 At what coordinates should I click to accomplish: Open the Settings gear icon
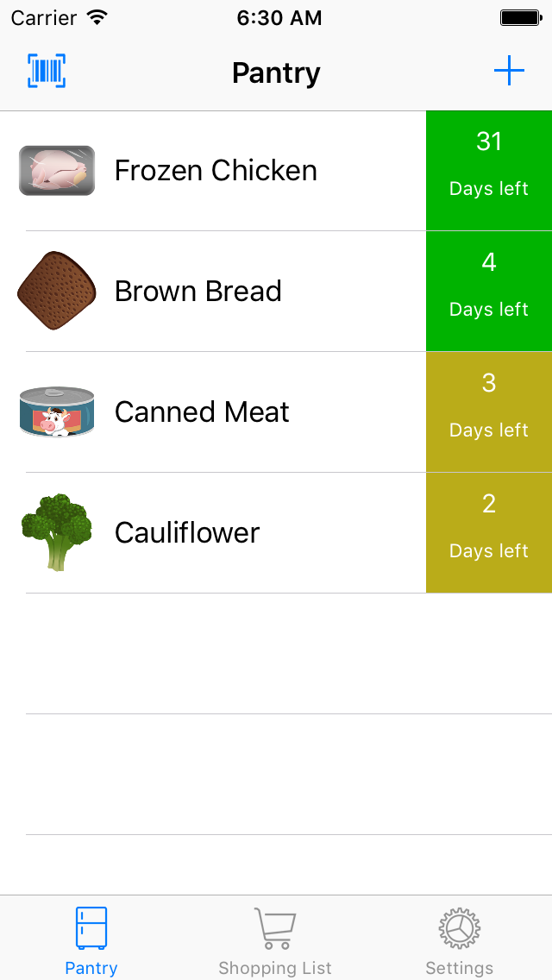pyautogui.click(x=459, y=928)
